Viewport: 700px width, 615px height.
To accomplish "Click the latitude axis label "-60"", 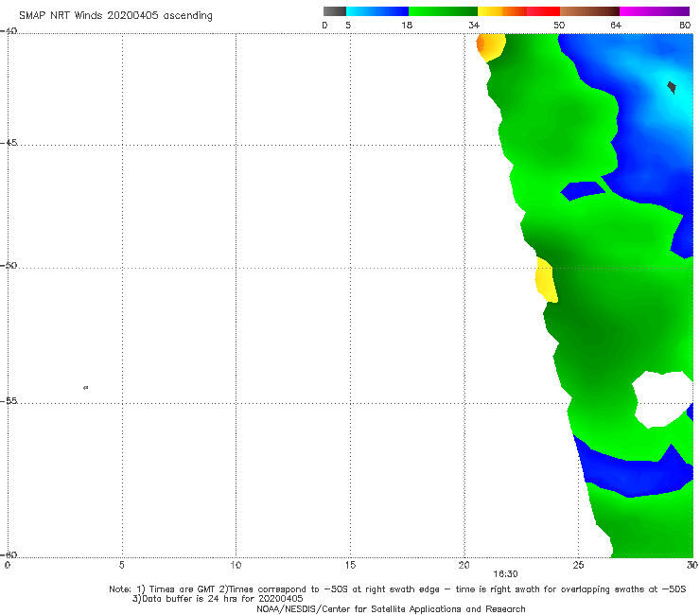I will [9, 554].
